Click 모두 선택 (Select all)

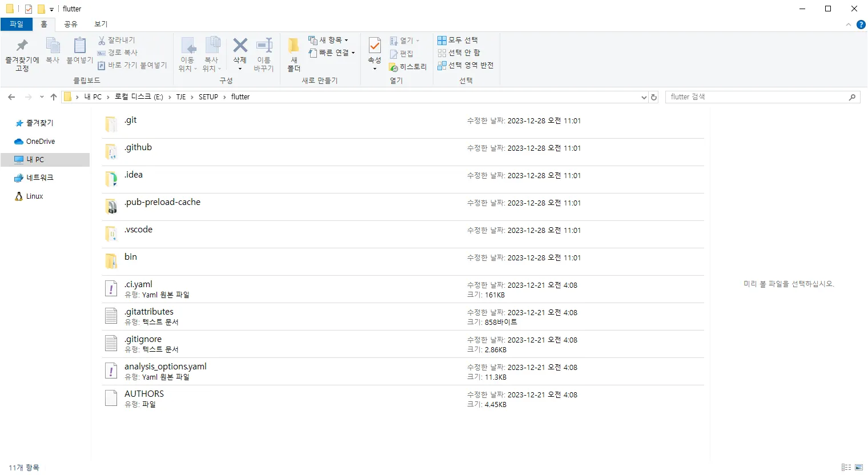457,40
